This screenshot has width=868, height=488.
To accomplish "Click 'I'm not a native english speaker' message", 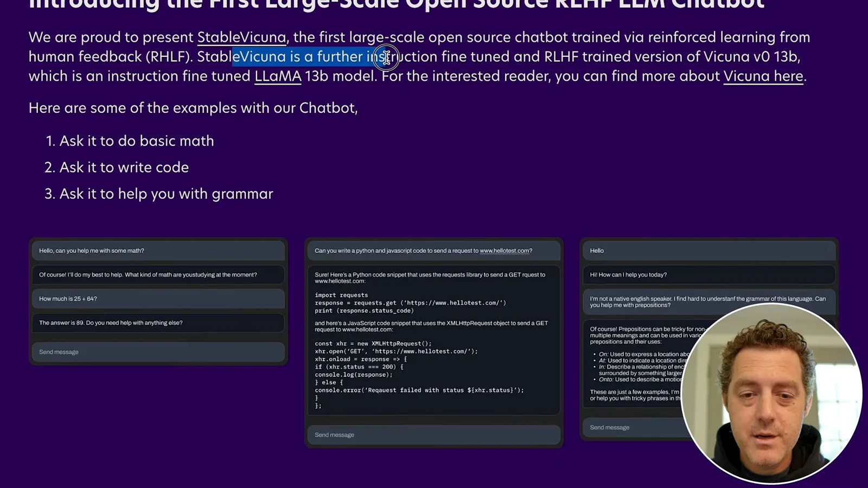I will pyautogui.click(x=709, y=301).
